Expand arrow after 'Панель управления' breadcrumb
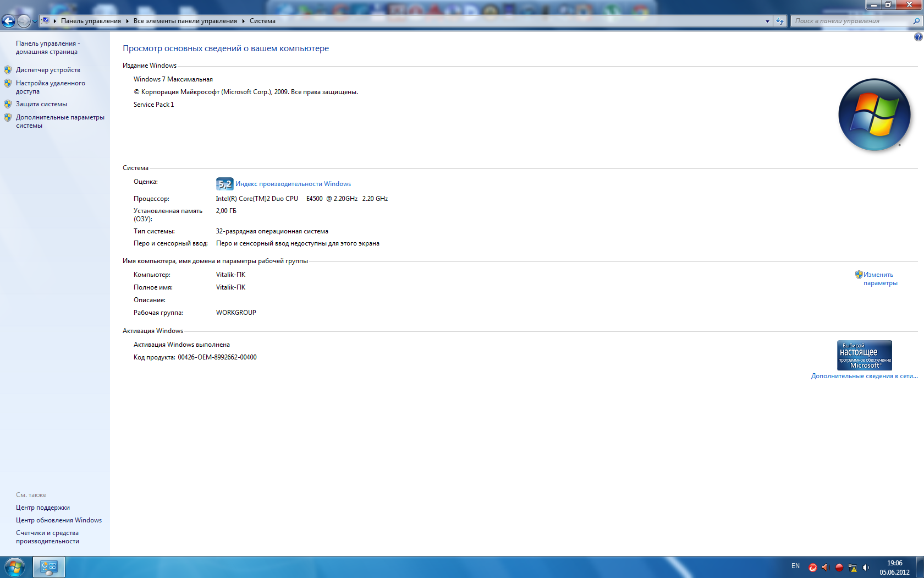Screen dimensions: 924x578 [x=127, y=21]
